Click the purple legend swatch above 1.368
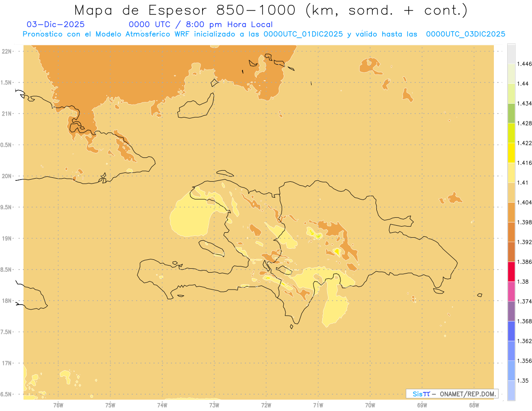This screenshot has height=411, width=532. (511, 311)
